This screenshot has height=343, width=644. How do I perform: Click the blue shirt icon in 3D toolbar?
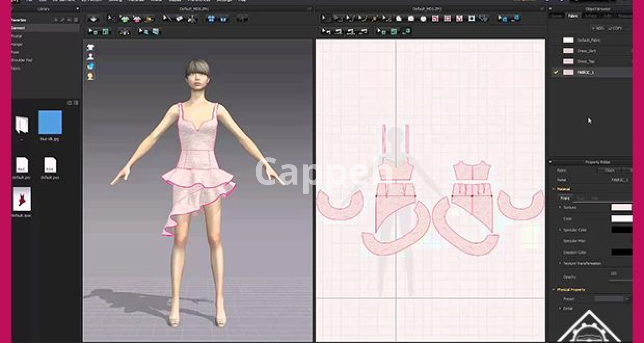point(211,19)
